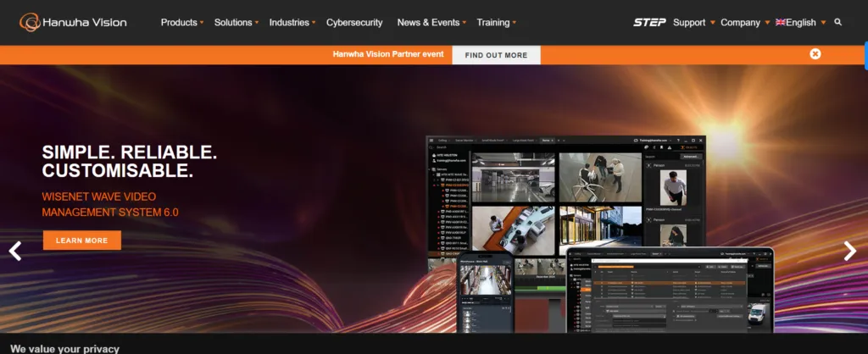Click the Wisenet WAVE software screenshot image
The height and width of the screenshot is (354, 868).
pyautogui.click(x=599, y=234)
